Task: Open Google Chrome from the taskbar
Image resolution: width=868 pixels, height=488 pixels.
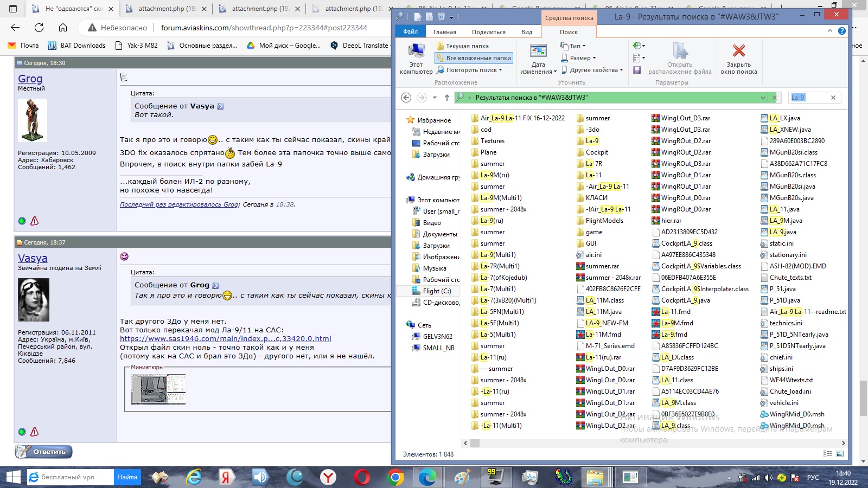Action: pos(395,477)
